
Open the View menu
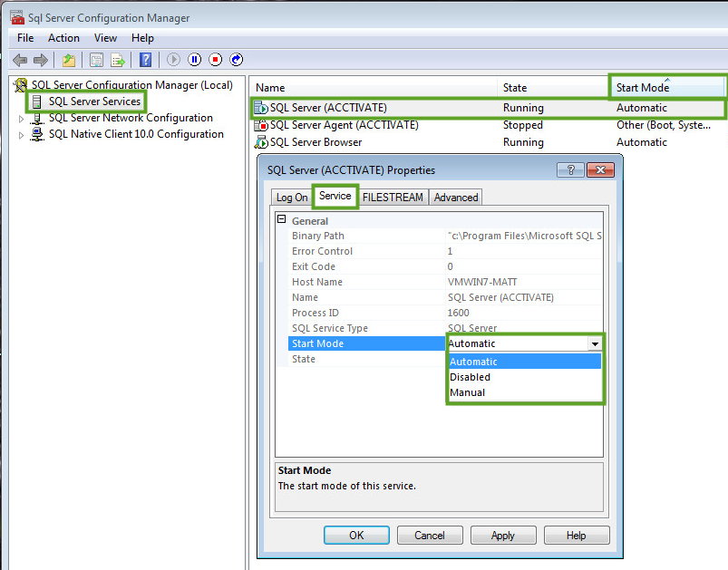(105, 38)
